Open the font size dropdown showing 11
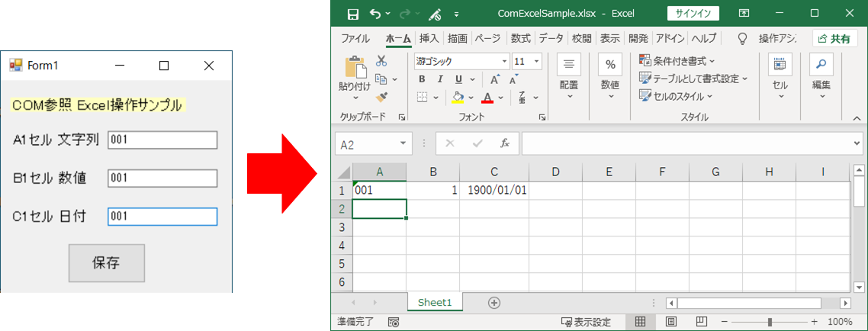868x331 pixels. click(x=537, y=61)
